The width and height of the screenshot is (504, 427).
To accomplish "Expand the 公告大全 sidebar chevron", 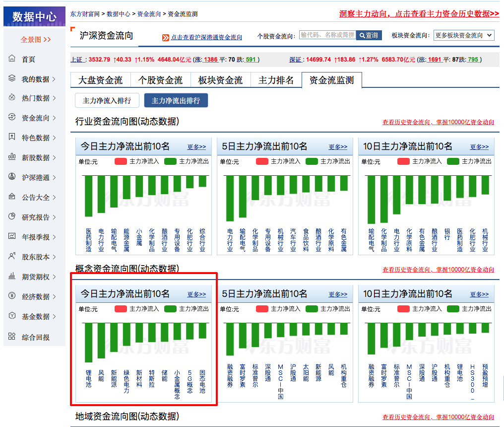I will 54,198.
